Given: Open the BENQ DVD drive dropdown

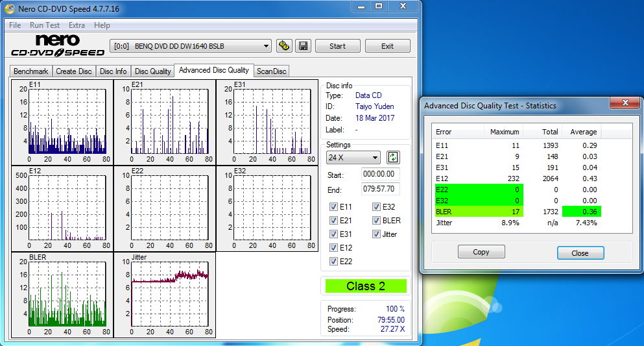Looking at the screenshot, I should point(191,46).
